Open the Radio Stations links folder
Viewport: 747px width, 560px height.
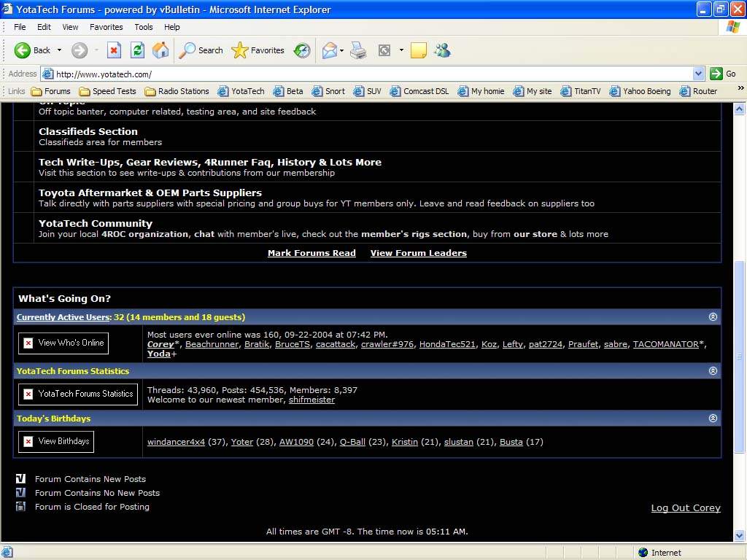pyautogui.click(x=177, y=91)
